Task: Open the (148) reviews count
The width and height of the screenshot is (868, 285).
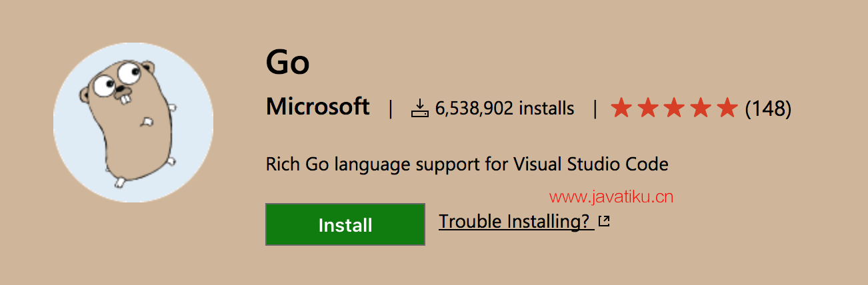Action: click(768, 108)
